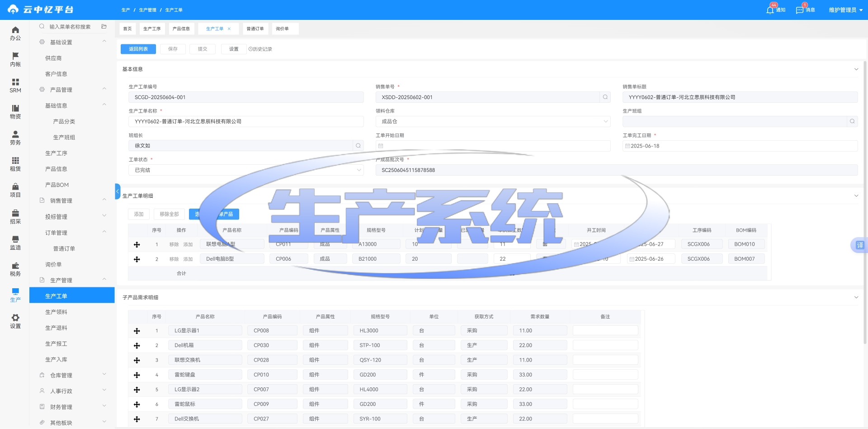The height and width of the screenshot is (429, 868).
Task: Click the floating translate icon
Action: click(859, 245)
